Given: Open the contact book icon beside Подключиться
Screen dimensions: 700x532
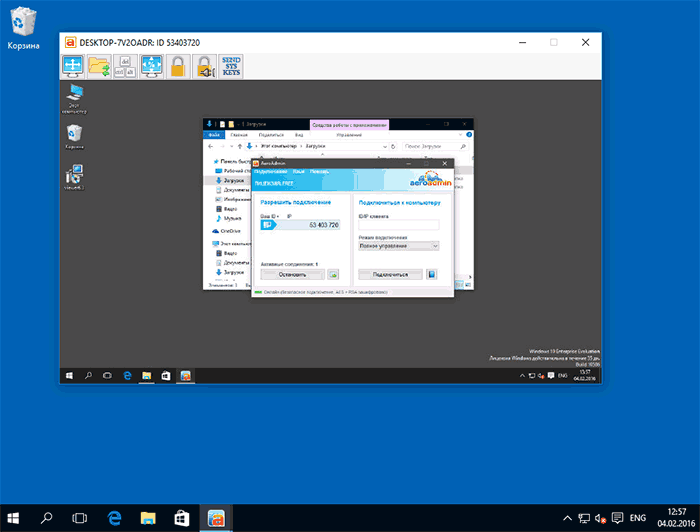Looking at the screenshot, I should click(x=431, y=274).
